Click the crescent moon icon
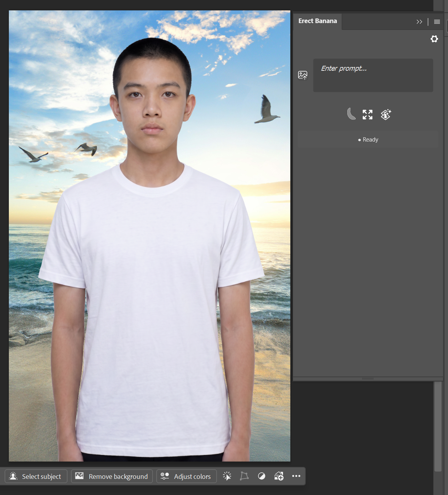The width and height of the screenshot is (448, 495). [x=351, y=114]
